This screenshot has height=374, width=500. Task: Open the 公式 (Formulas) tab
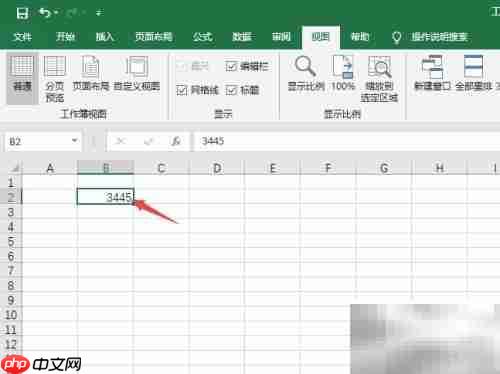[x=203, y=37]
